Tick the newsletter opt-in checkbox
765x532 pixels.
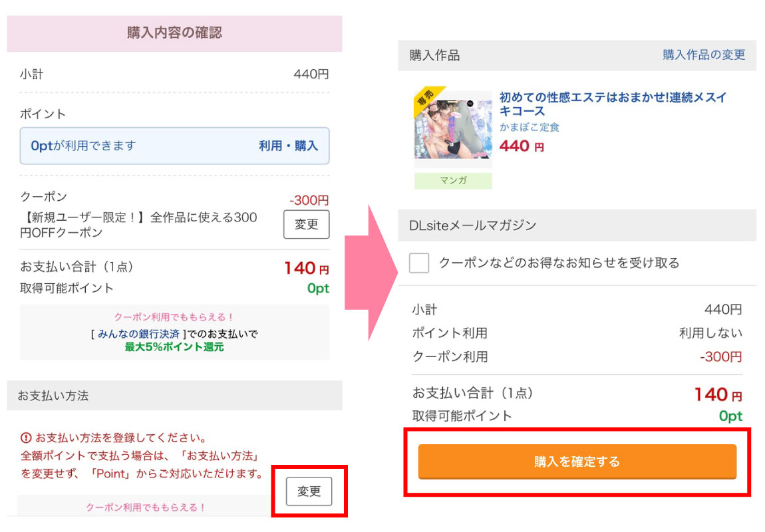click(x=419, y=263)
